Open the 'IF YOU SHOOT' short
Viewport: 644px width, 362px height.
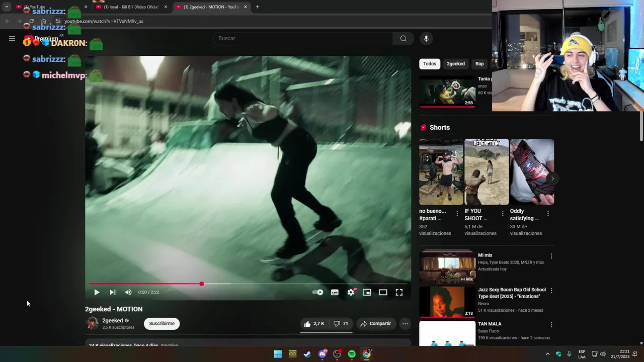coord(487,172)
